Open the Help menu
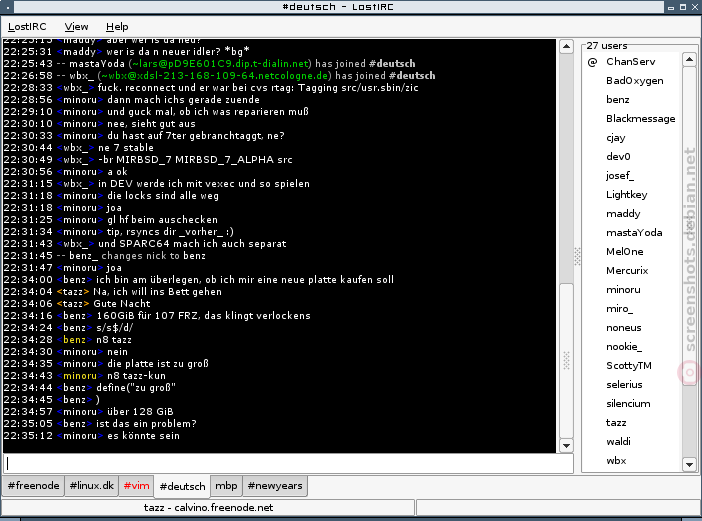 coord(117,27)
